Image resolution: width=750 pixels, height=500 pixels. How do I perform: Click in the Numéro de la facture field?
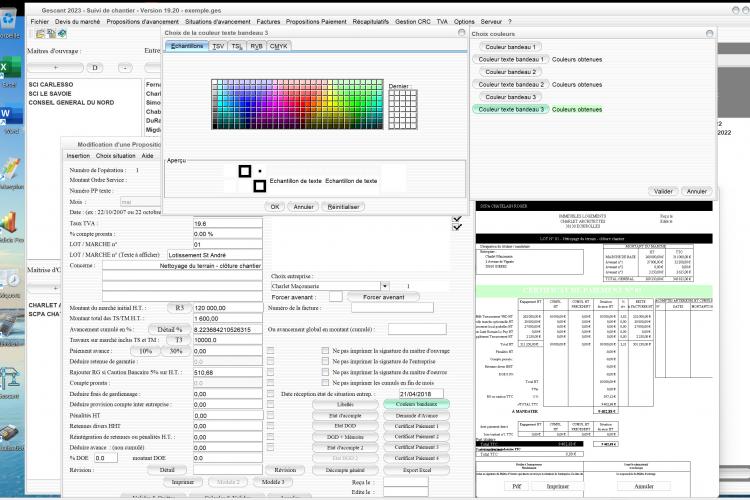[392, 308]
